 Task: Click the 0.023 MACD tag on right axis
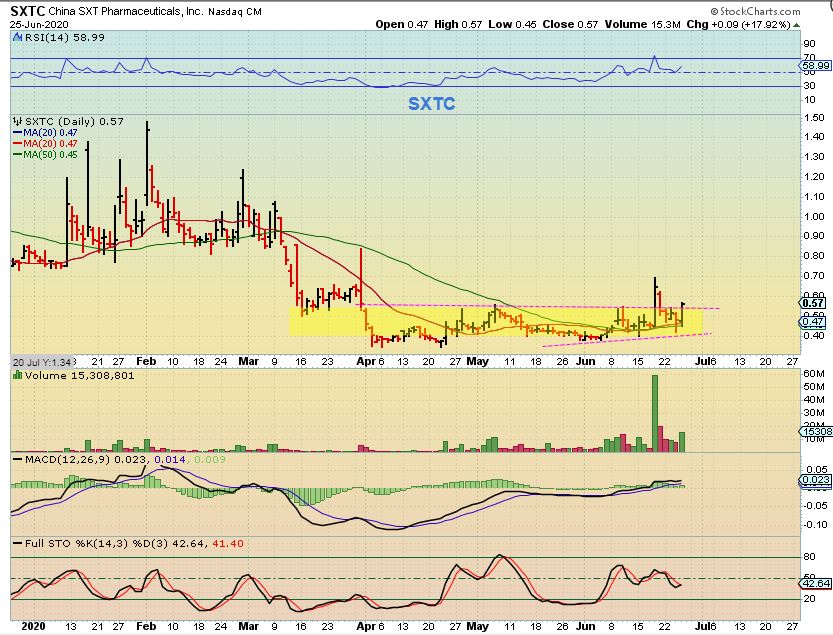point(815,480)
